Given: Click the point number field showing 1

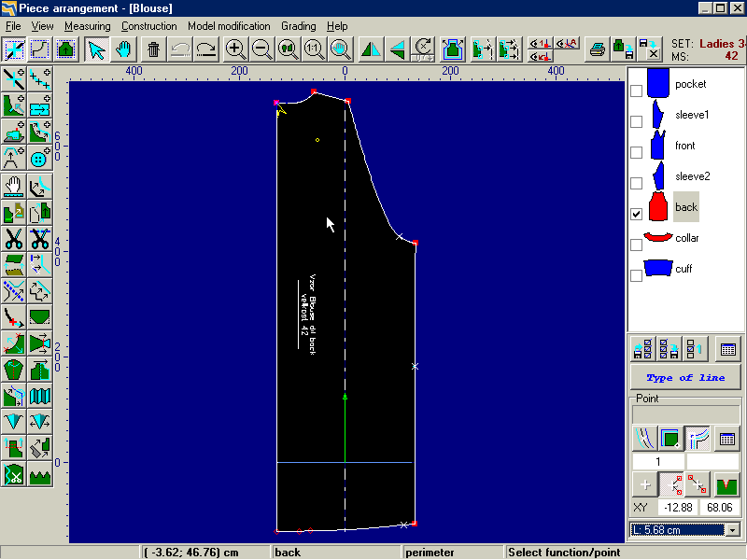Looking at the screenshot, I should [x=657, y=461].
